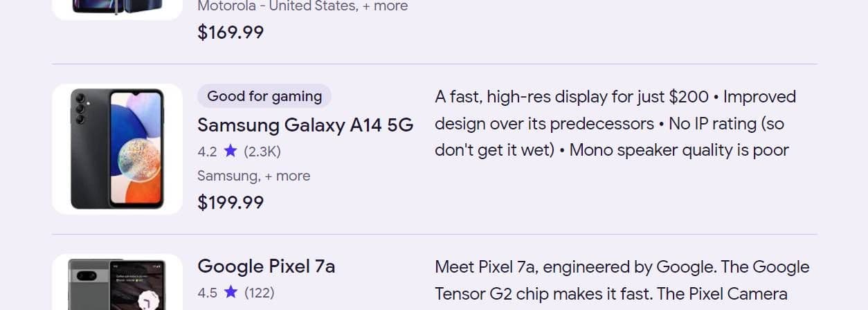Click "Motorola - United States, + more" seller text
The height and width of the screenshot is (310, 868).
[x=302, y=6]
